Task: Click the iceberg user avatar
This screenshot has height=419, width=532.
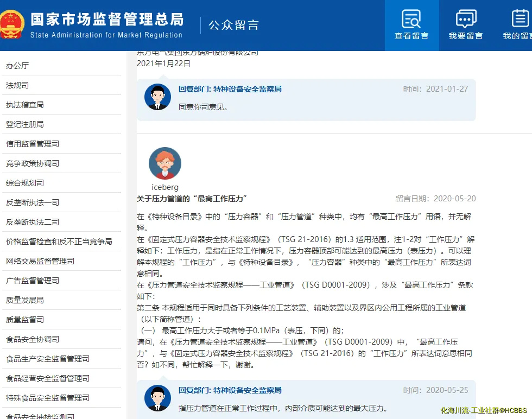Action: pyautogui.click(x=164, y=163)
